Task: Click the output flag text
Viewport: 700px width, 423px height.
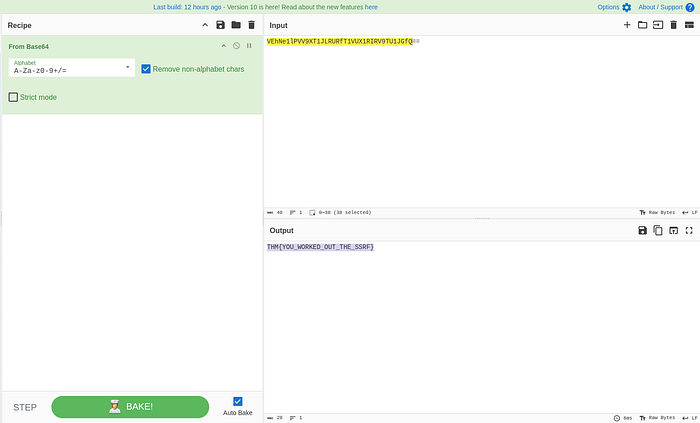Action: [x=320, y=247]
